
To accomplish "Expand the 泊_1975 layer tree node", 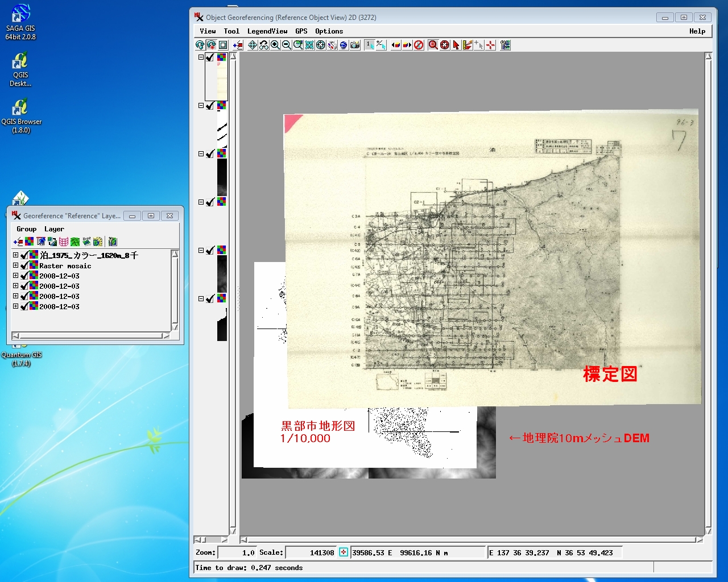I will pyautogui.click(x=15, y=255).
